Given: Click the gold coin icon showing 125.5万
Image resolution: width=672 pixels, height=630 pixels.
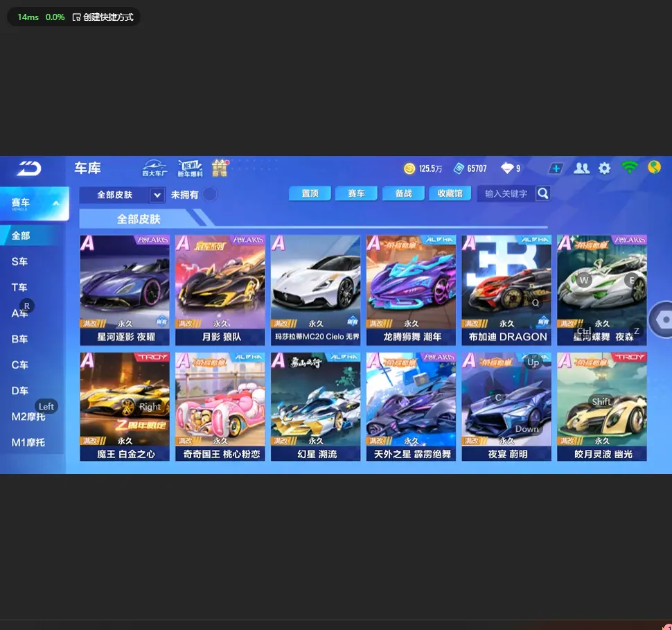Looking at the screenshot, I should (x=409, y=168).
